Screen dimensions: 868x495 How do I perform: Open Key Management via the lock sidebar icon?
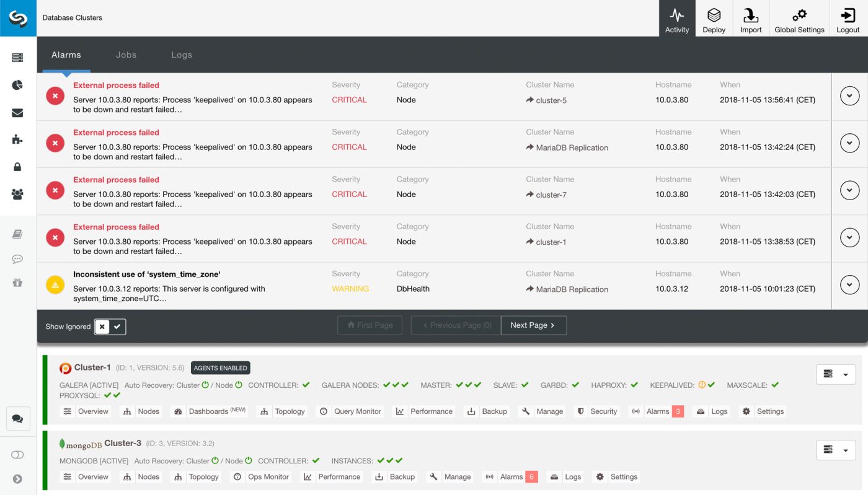17,167
